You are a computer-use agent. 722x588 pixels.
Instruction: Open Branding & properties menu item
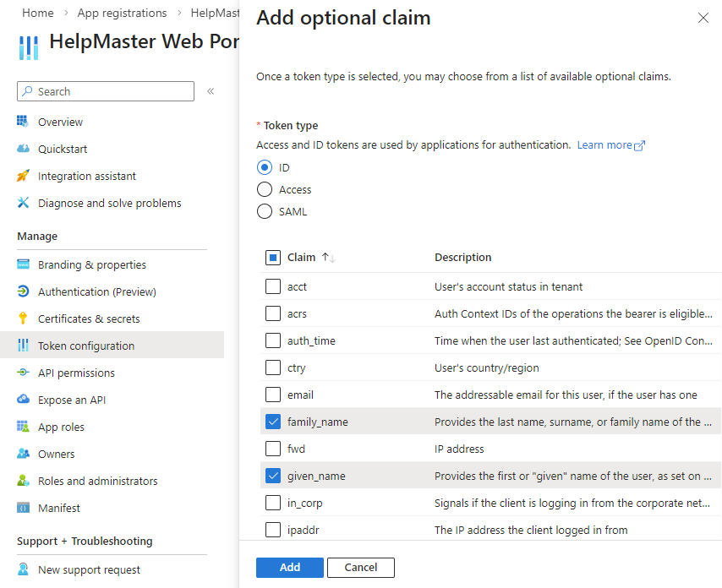pyautogui.click(x=92, y=264)
